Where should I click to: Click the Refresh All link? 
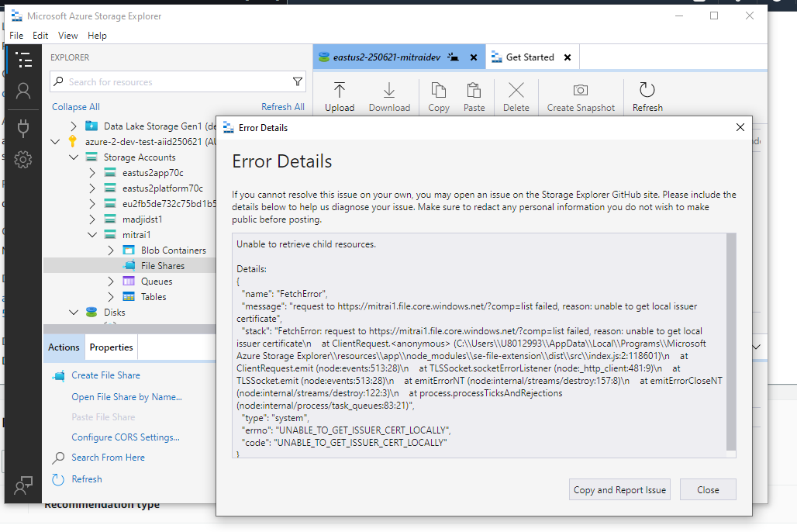[x=283, y=107]
